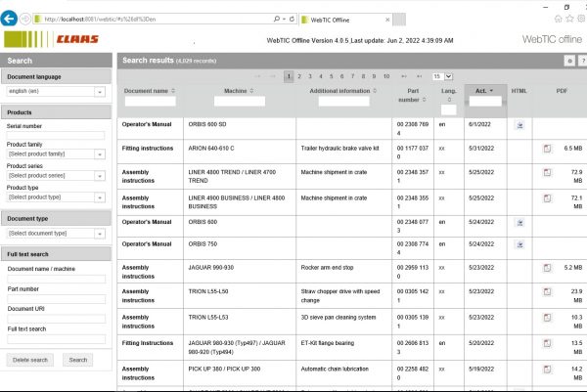
Task: Open HTML document for ORBIS 600
Action: tap(519, 223)
